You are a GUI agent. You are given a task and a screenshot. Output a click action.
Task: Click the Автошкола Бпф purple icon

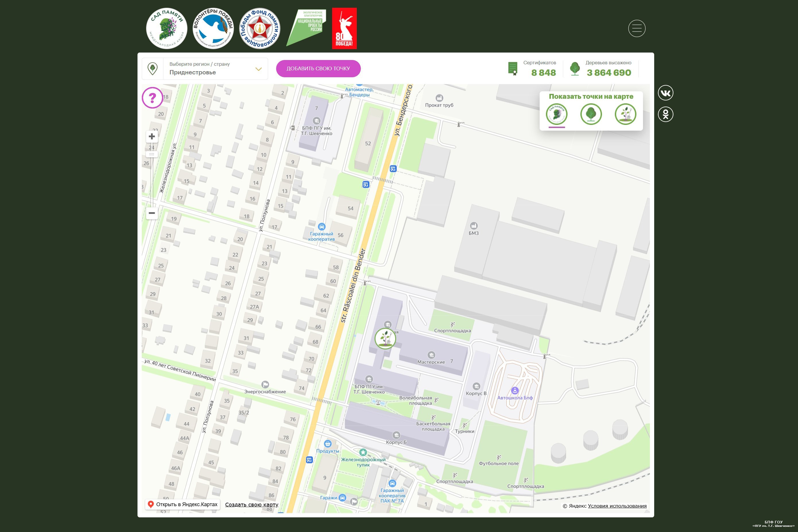tap(515, 390)
